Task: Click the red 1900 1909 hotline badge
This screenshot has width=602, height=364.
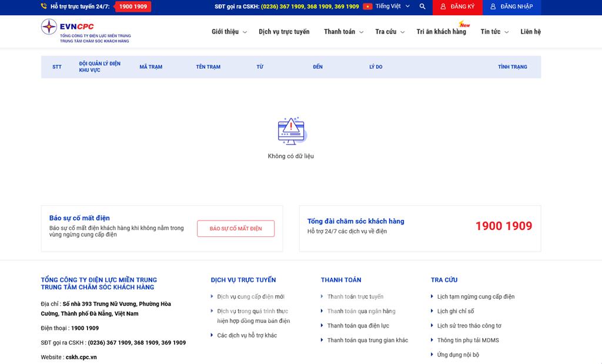Action: 132,6
